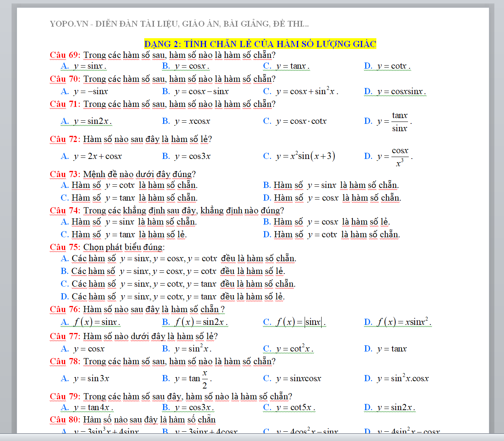Click the YOPO.VN header text
504x441 pixels.
(x=179, y=24)
